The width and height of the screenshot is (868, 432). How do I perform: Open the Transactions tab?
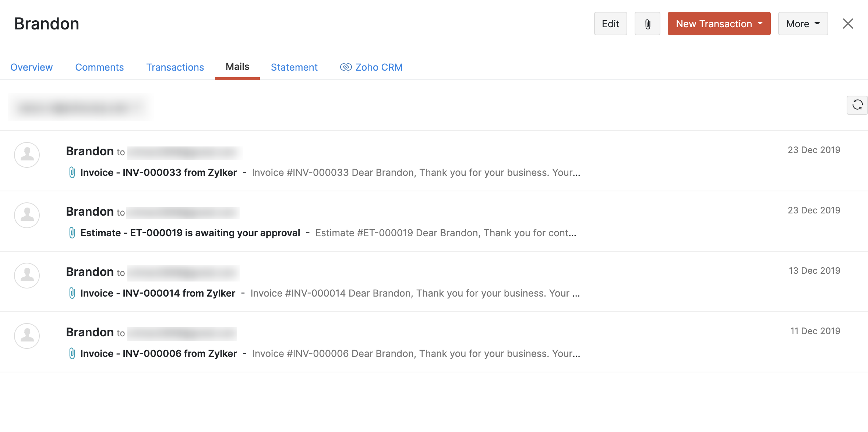175,67
